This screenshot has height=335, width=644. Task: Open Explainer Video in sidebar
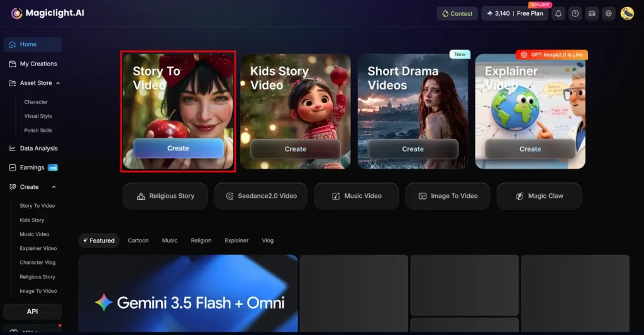(38, 249)
